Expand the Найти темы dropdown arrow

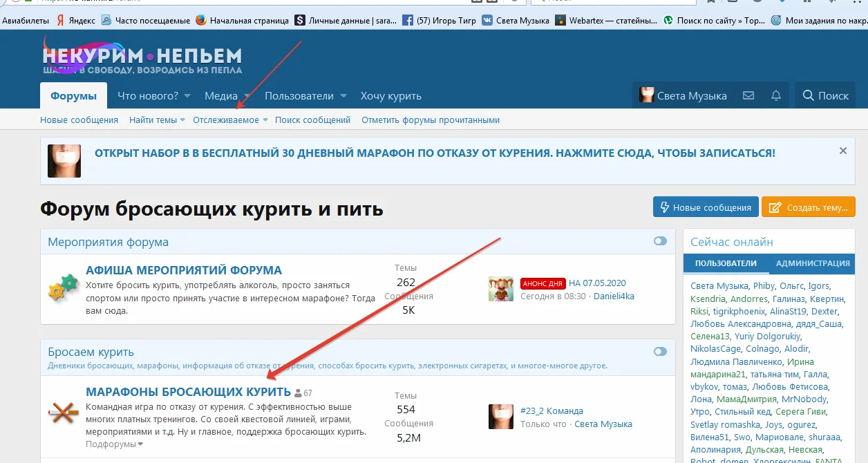(x=182, y=120)
